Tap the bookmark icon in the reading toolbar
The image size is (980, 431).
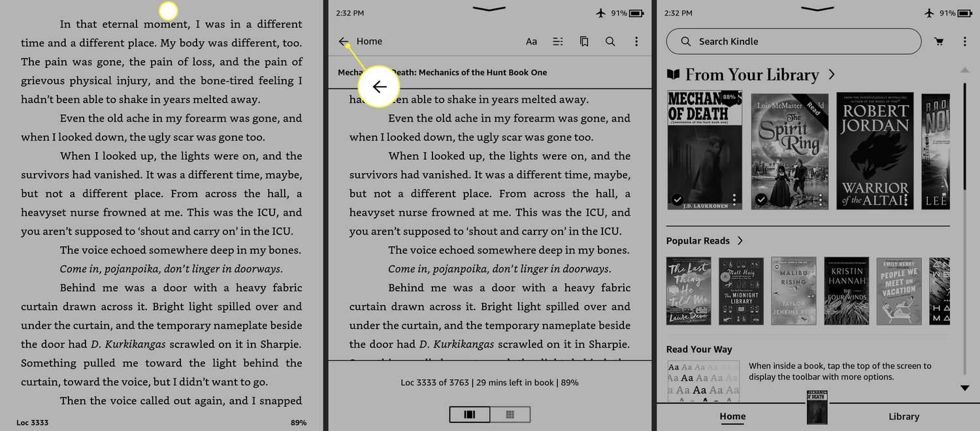coord(584,41)
